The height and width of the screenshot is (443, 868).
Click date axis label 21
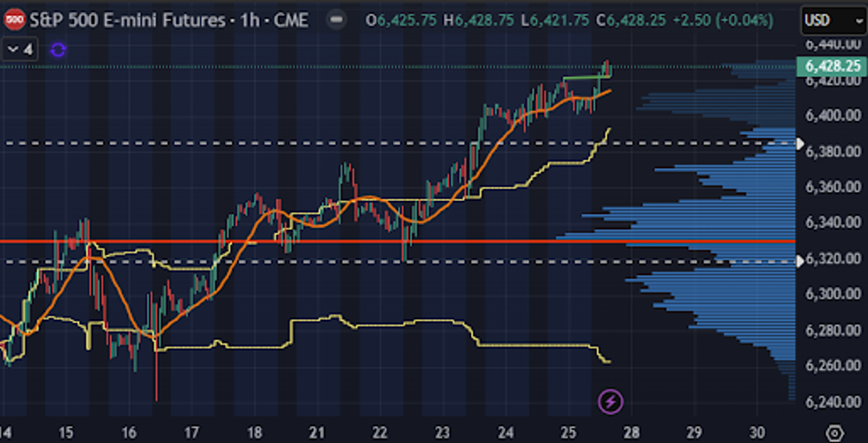pos(316,433)
